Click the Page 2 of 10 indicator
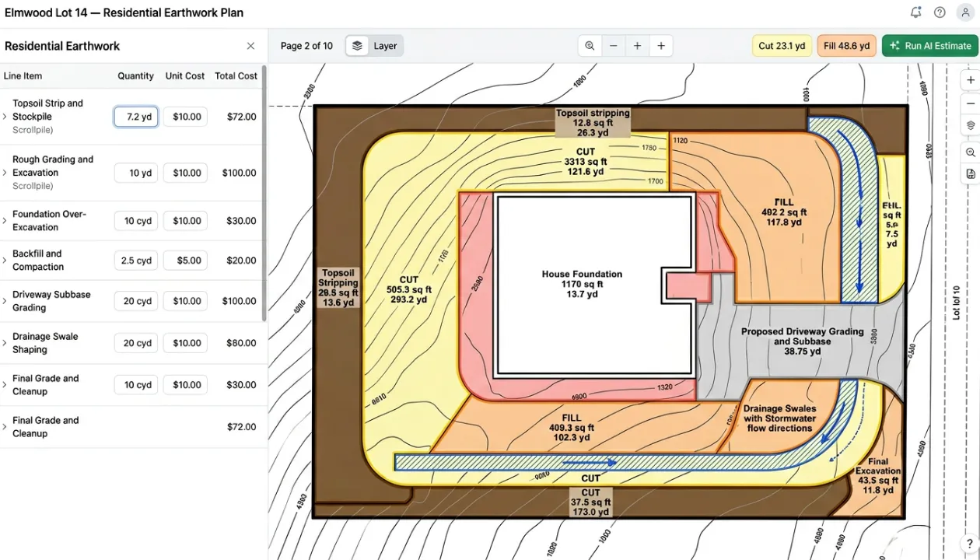980x560 pixels. tap(306, 45)
